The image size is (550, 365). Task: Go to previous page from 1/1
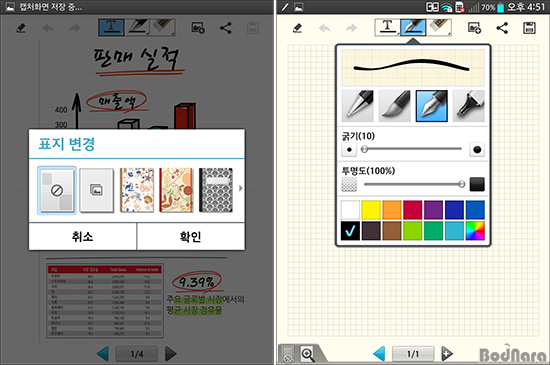click(x=379, y=354)
